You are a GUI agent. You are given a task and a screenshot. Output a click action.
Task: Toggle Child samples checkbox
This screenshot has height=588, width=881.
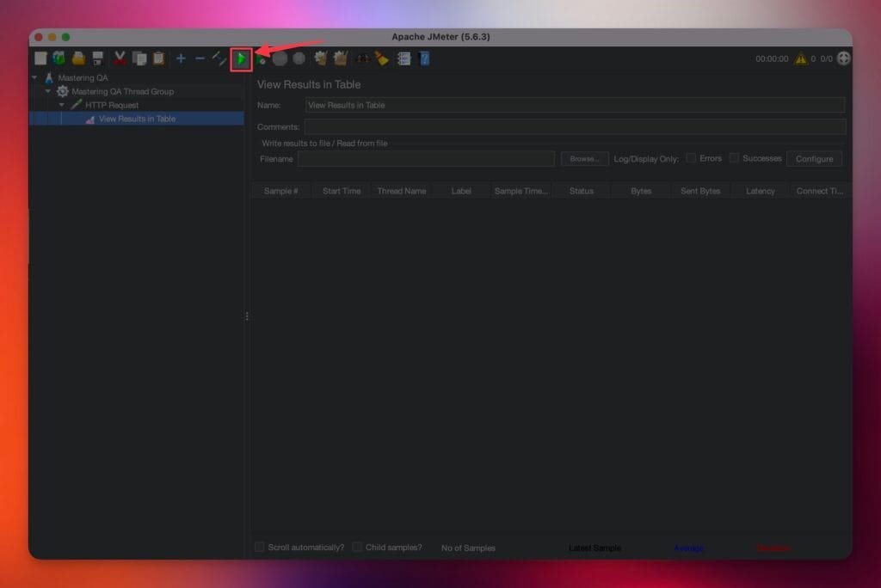[x=357, y=547]
